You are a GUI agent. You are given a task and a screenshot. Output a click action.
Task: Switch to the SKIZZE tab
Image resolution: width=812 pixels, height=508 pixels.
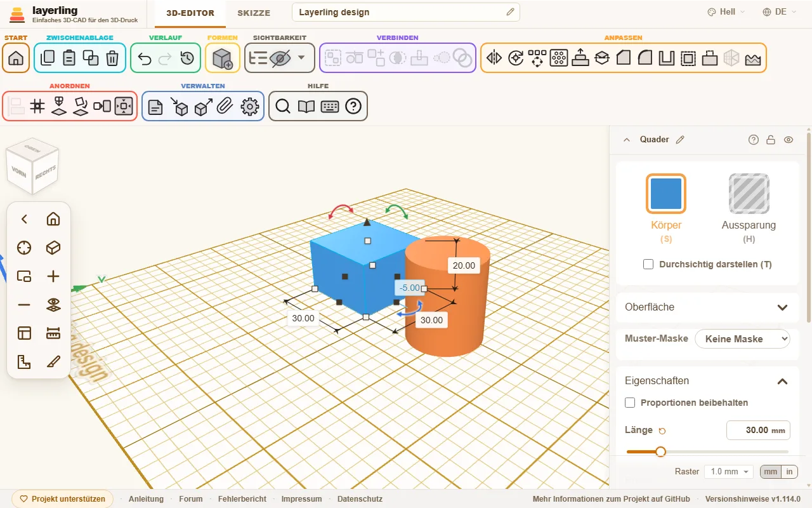pyautogui.click(x=254, y=13)
